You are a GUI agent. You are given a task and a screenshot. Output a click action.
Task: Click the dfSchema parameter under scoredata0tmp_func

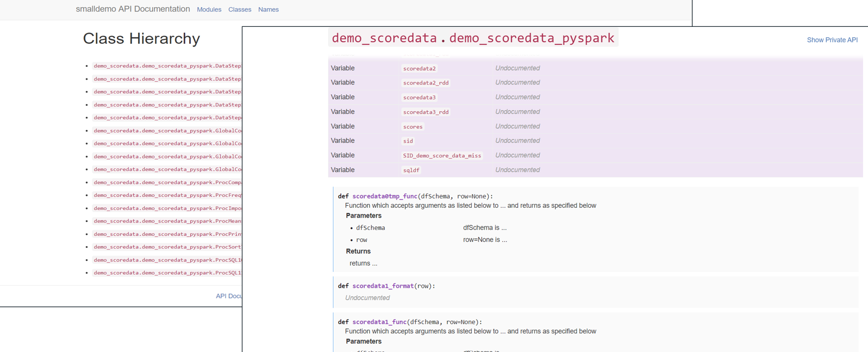(370, 228)
